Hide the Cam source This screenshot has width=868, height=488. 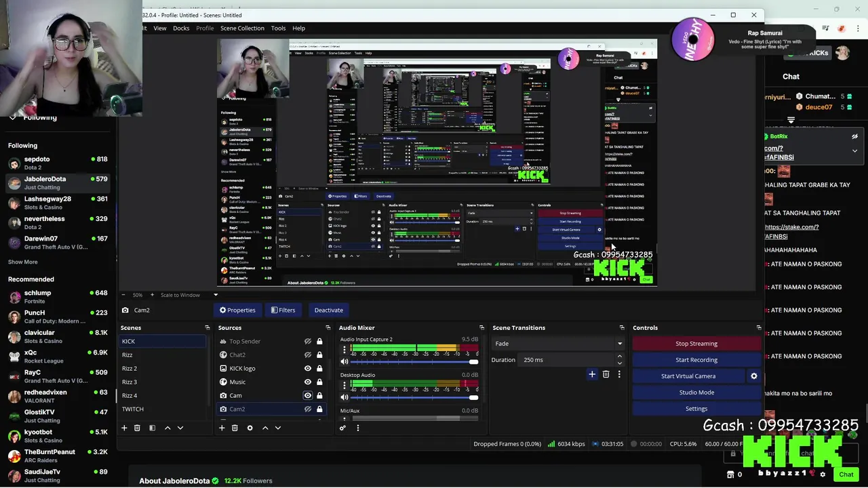coord(307,396)
